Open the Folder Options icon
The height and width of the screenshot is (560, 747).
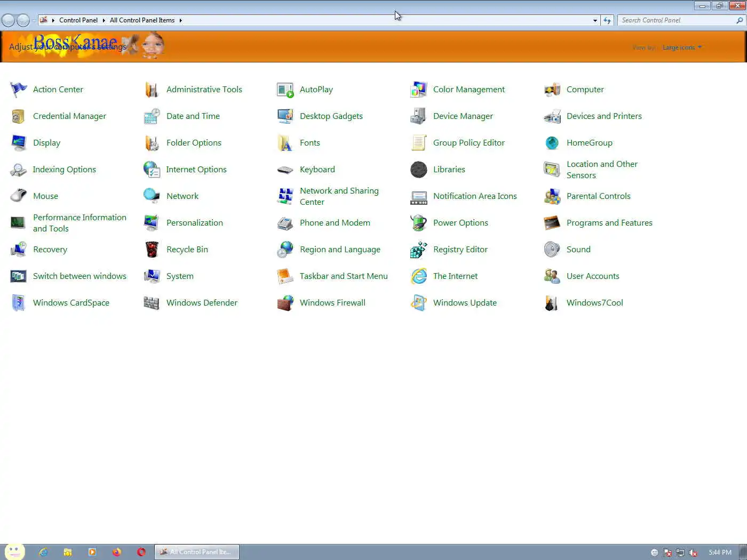pos(152,143)
